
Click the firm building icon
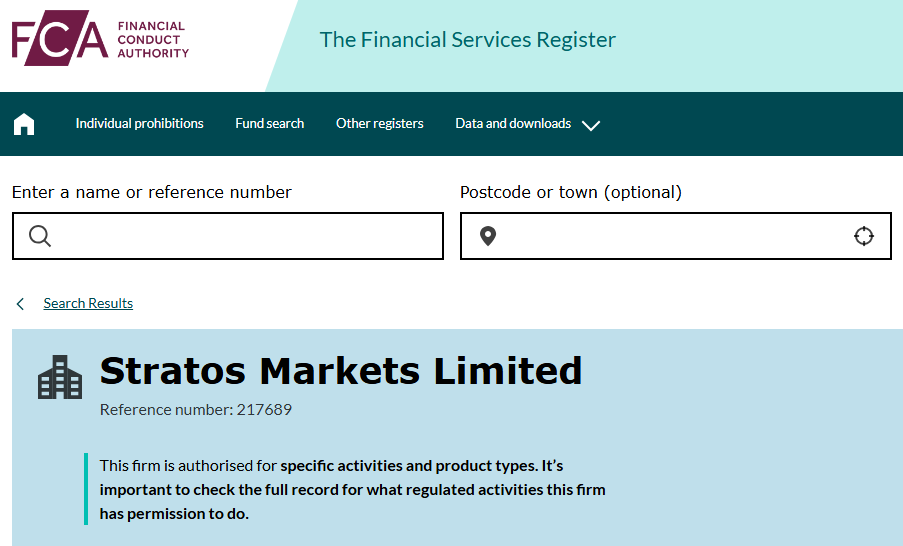click(60, 377)
